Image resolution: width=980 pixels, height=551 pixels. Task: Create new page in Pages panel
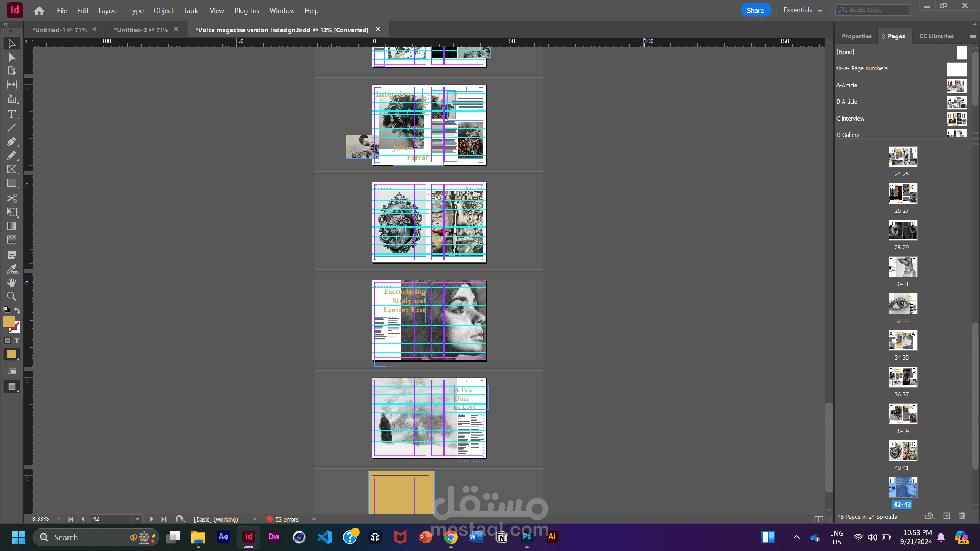point(947,516)
